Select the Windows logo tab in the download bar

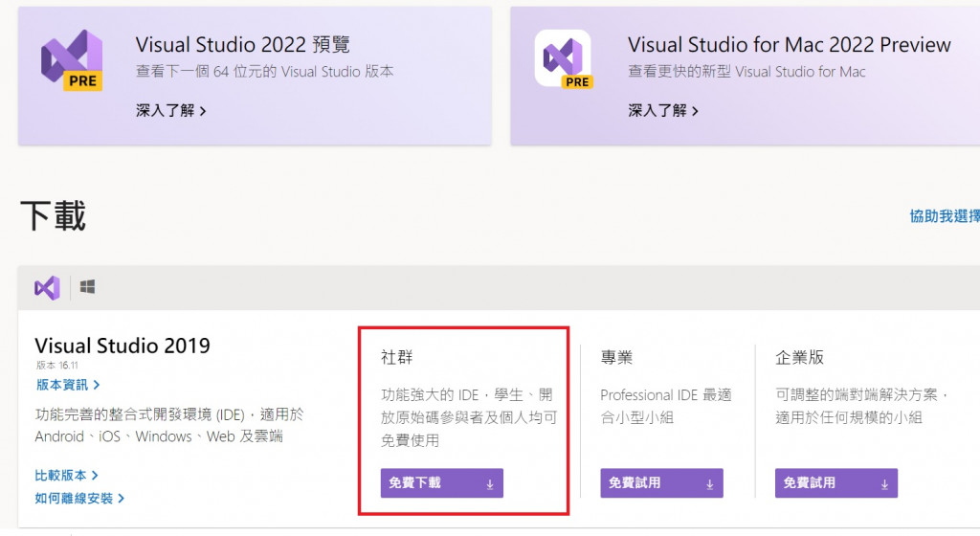(x=87, y=287)
